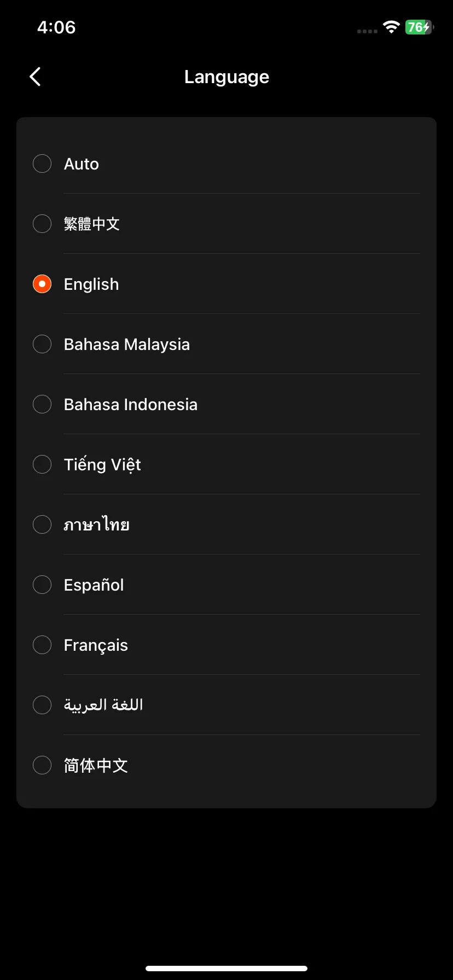Select the Arabic language radio button
The width and height of the screenshot is (453, 980).
click(42, 705)
